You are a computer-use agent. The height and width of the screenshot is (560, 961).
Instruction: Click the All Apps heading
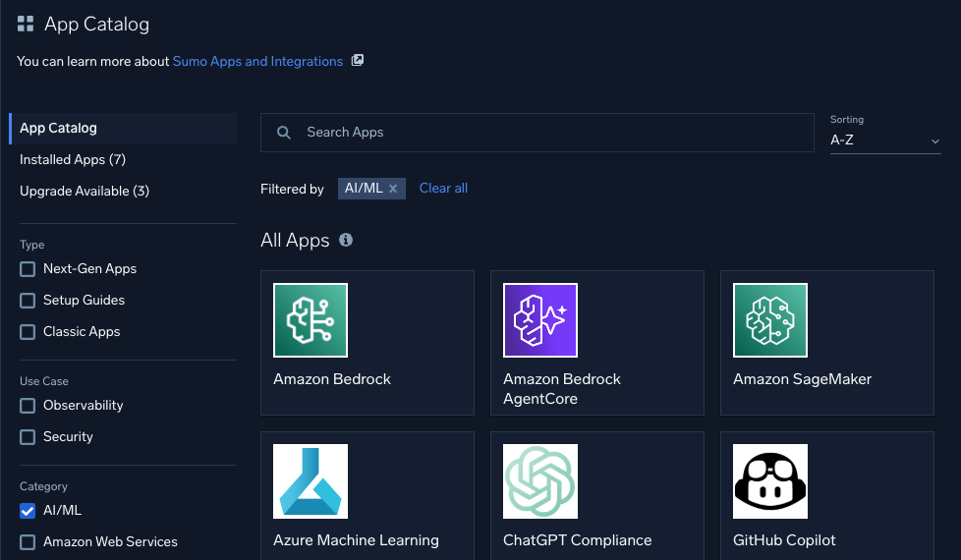(295, 240)
